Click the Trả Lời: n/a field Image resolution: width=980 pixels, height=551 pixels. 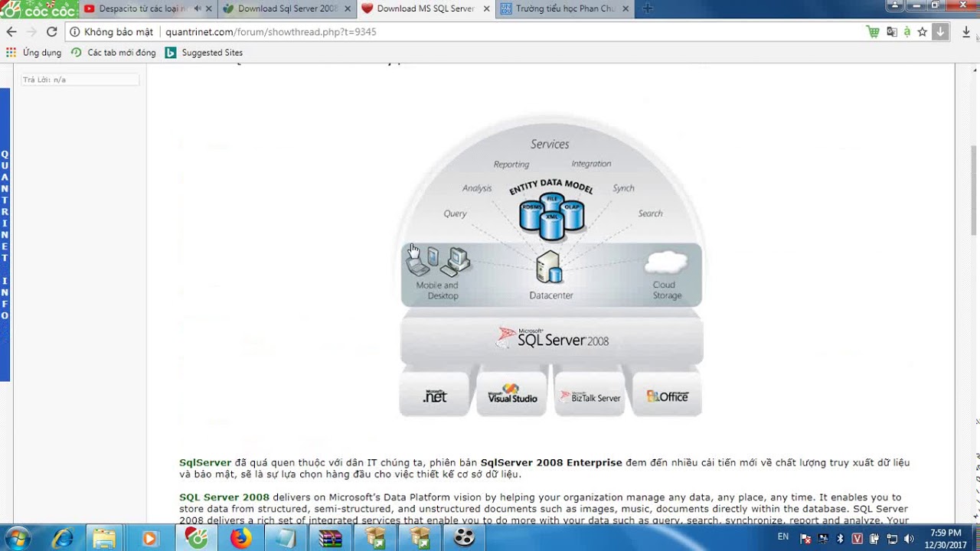80,80
